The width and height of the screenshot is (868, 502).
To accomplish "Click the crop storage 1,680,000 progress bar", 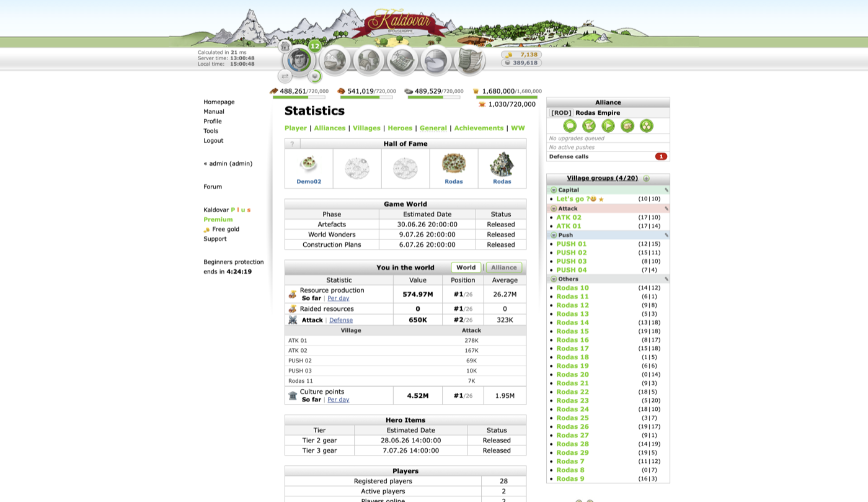I will click(507, 97).
